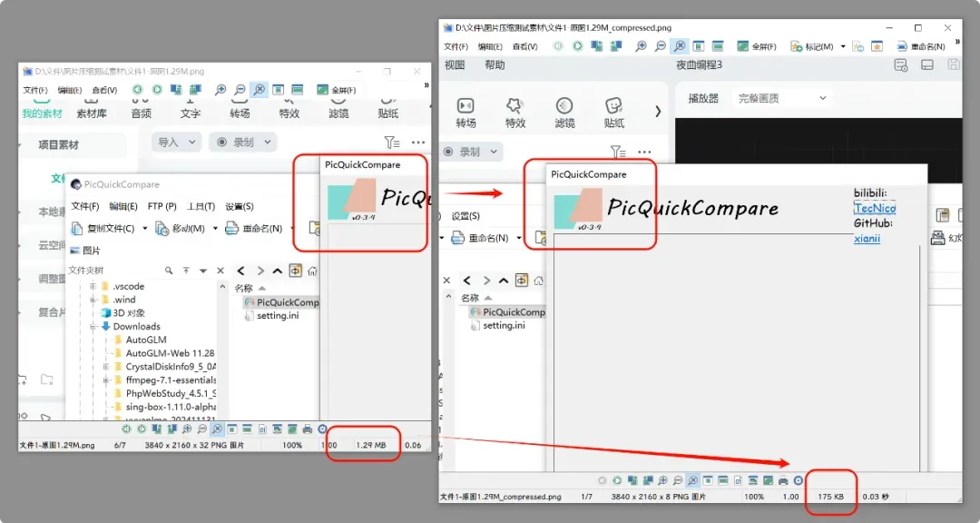Click the 重命名(N) rename icon in top-right toolbar
Screen dimensions: 980x523
click(902, 46)
